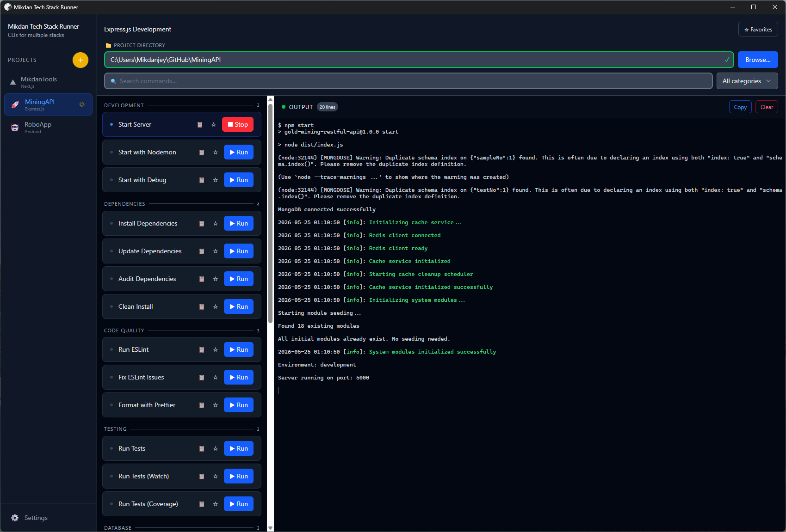Run Audit Dependencies
Image resolution: width=786 pixels, height=532 pixels.
click(x=239, y=279)
